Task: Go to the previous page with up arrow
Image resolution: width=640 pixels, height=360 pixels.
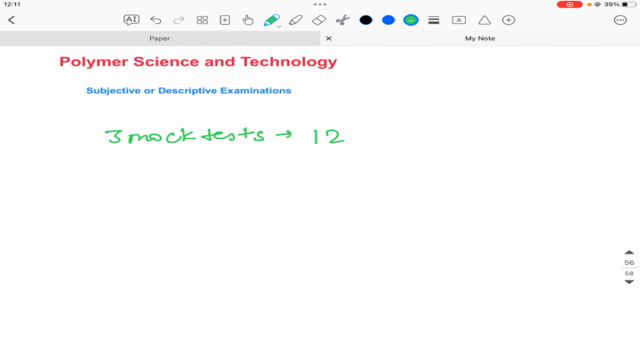Action: [629, 252]
